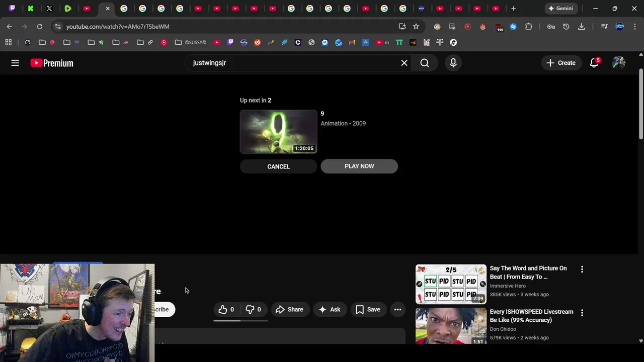644x362 pixels.
Task: Open the Gmail bookmark
Action: tap(352, 42)
